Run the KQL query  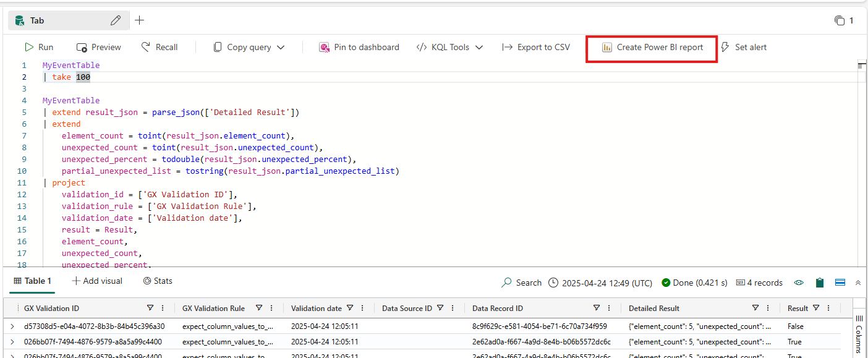tap(39, 47)
